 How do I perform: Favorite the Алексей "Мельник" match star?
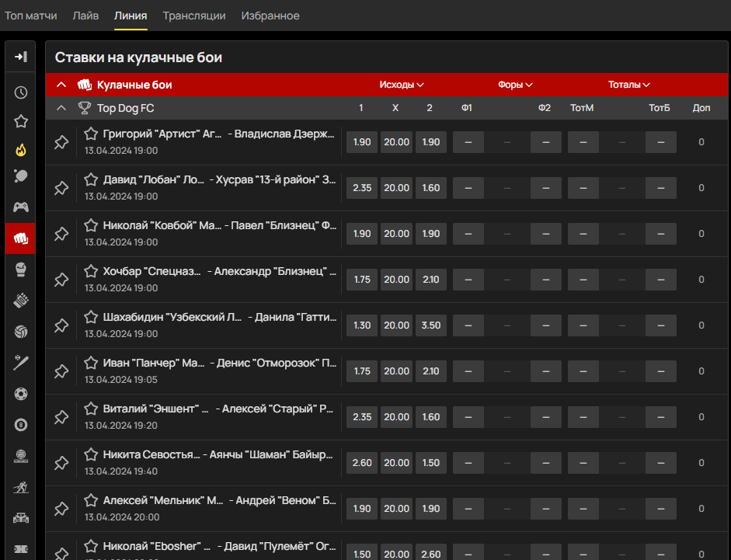tap(91, 500)
